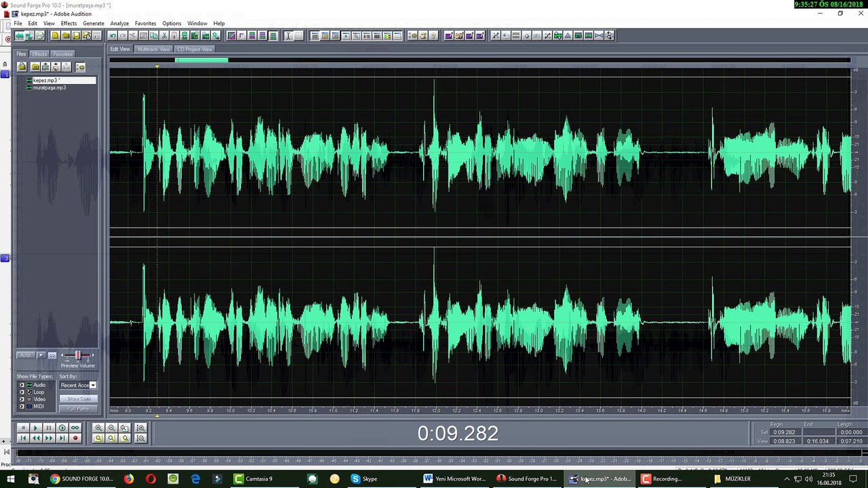Toggle the Audio file type checkbox
The width and height of the screenshot is (868, 488).
point(22,385)
